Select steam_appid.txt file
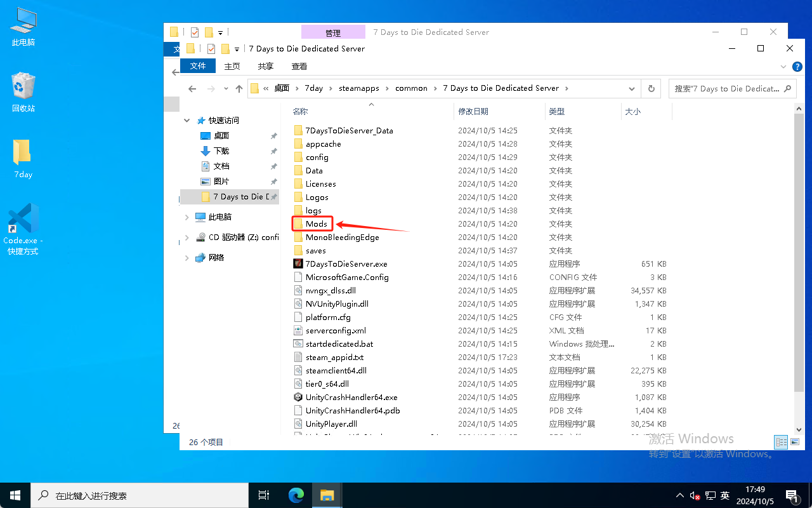The width and height of the screenshot is (812, 508). pos(334,357)
